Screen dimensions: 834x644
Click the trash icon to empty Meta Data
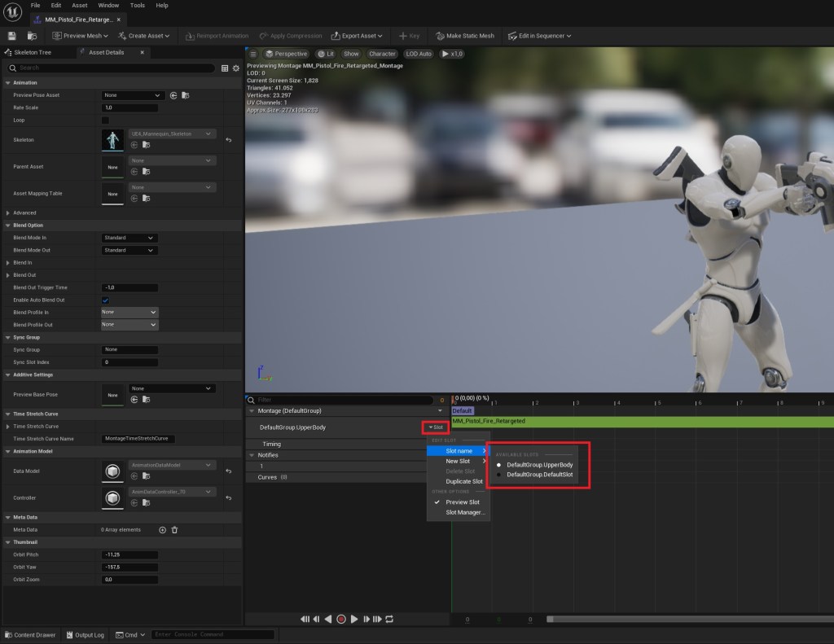[174, 530]
